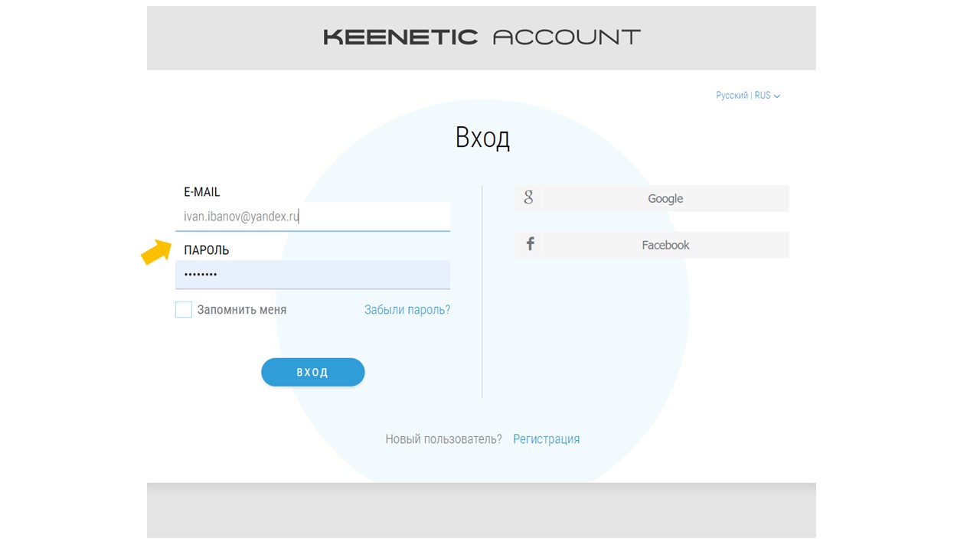The image size is (980, 551).
Task: Click the Facebook "f" icon
Action: tap(530, 244)
